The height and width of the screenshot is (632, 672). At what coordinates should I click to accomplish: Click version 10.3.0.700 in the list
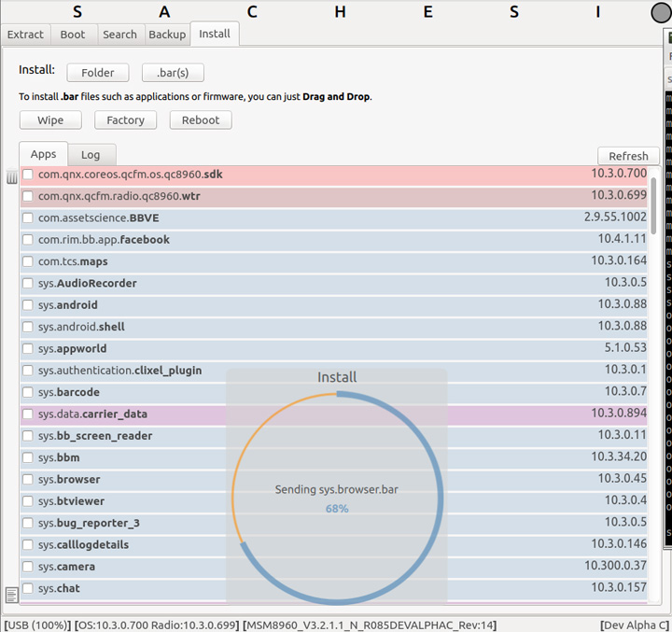point(619,174)
